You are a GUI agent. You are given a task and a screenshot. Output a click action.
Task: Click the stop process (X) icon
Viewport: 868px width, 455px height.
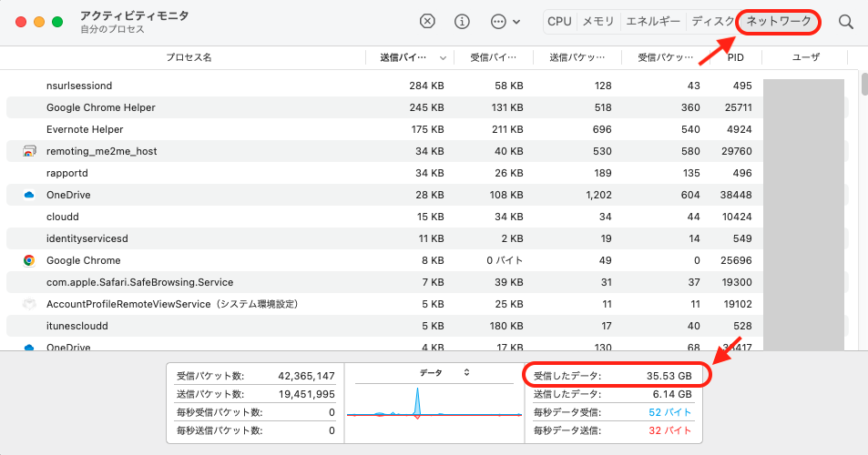point(427,22)
